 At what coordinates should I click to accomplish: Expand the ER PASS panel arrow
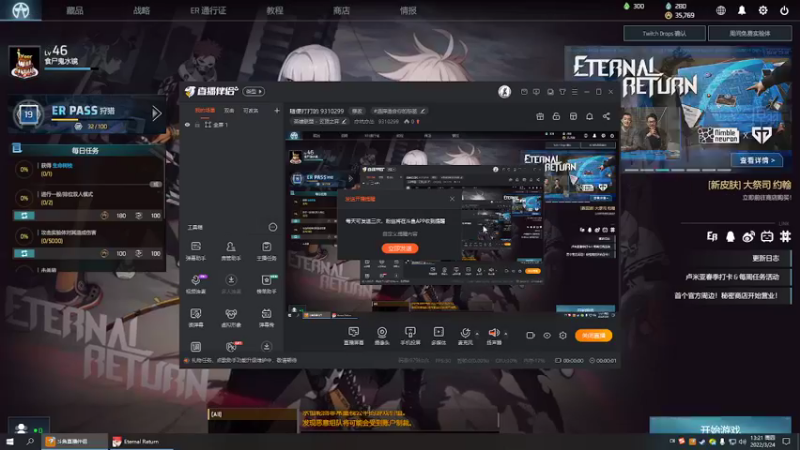click(156, 113)
